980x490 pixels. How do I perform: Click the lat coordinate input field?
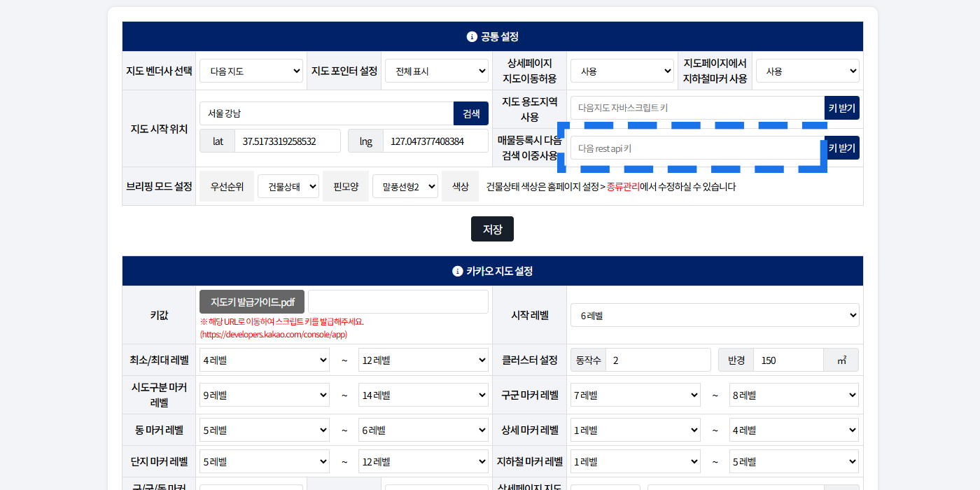pos(287,141)
